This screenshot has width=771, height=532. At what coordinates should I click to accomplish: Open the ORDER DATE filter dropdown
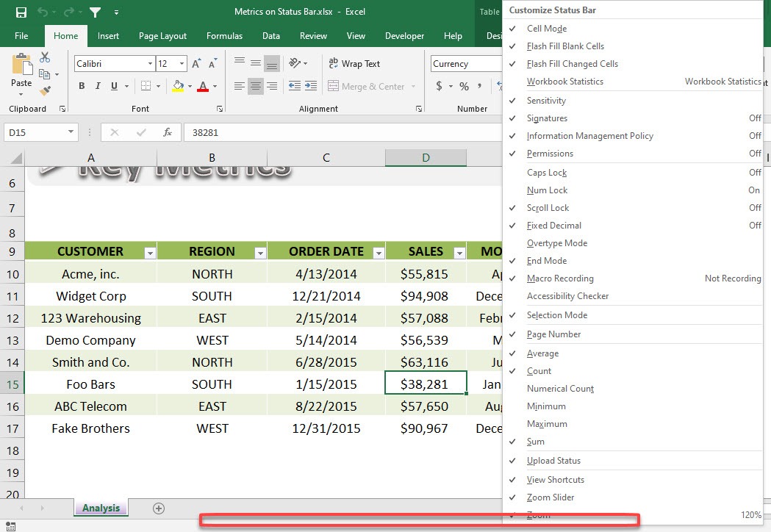[378, 253]
